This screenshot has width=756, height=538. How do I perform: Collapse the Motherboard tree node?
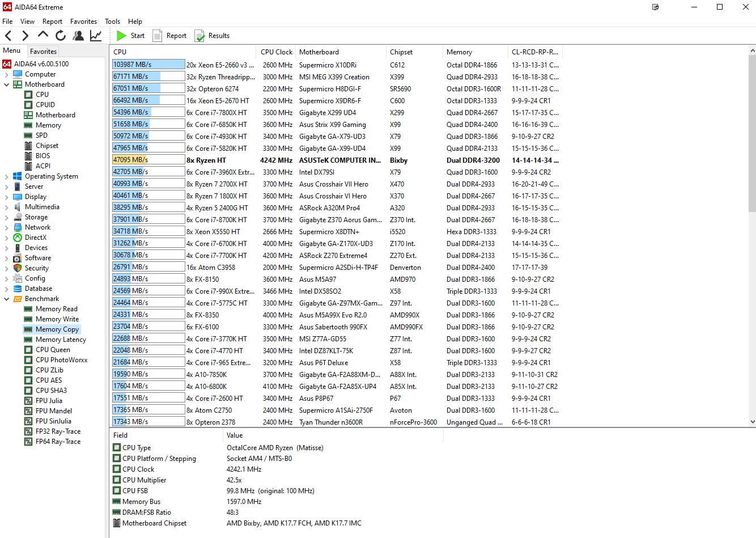pos(6,84)
